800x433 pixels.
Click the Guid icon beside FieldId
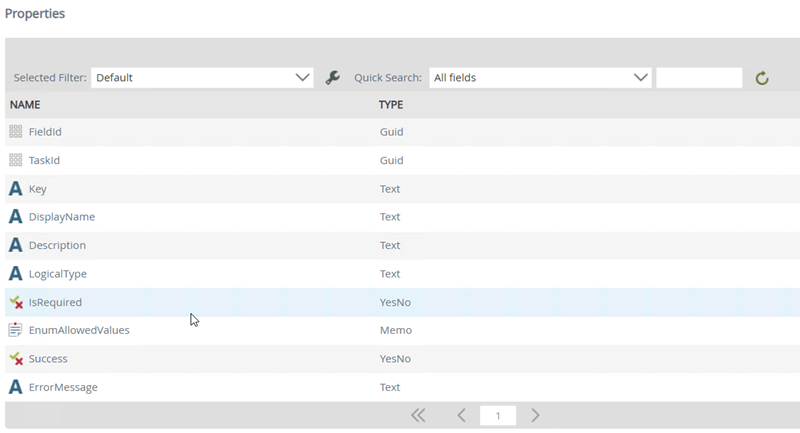coord(15,132)
